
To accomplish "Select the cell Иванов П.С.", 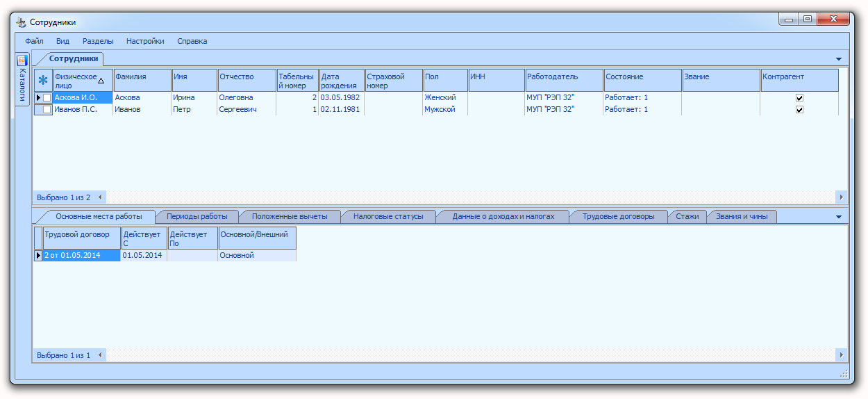I will [x=83, y=110].
